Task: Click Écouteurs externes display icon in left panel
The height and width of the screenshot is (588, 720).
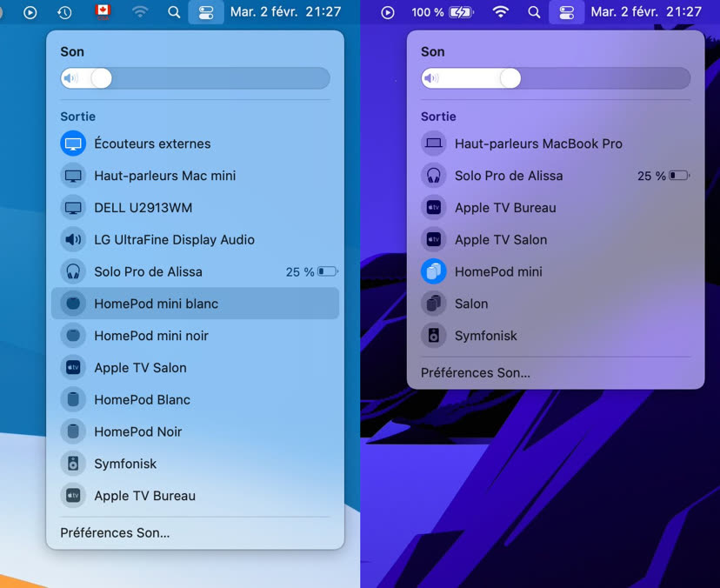Action: point(73,144)
